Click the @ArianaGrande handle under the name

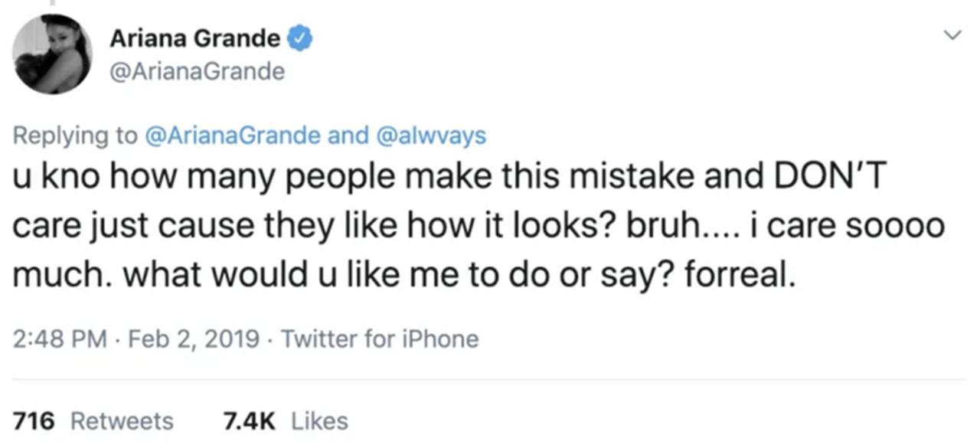198,72
